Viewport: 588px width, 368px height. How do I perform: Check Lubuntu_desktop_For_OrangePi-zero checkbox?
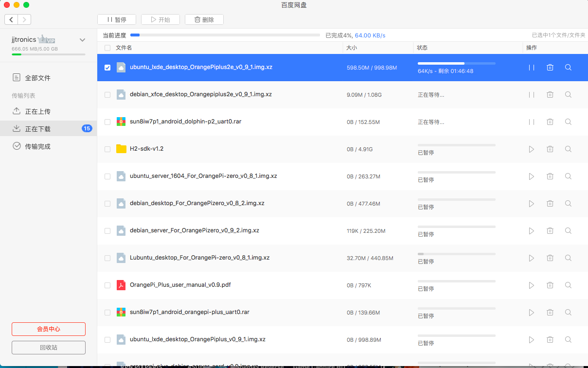(107, 258)
